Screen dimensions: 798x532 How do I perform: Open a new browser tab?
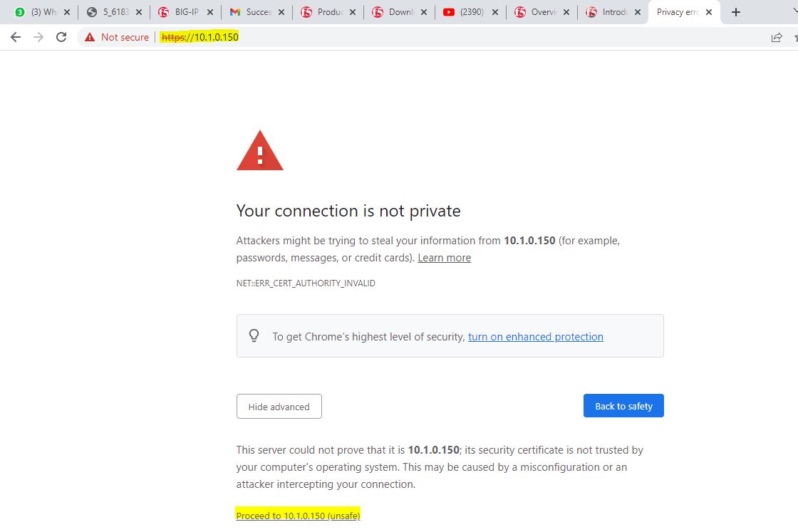point(736,12)
